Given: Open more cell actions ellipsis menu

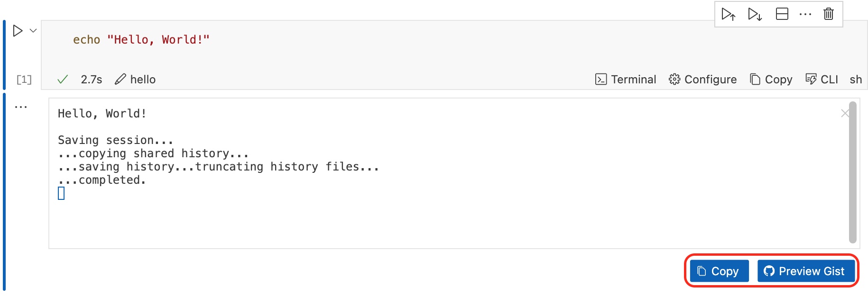Looking at the screenshot, I should pos(805,14).
